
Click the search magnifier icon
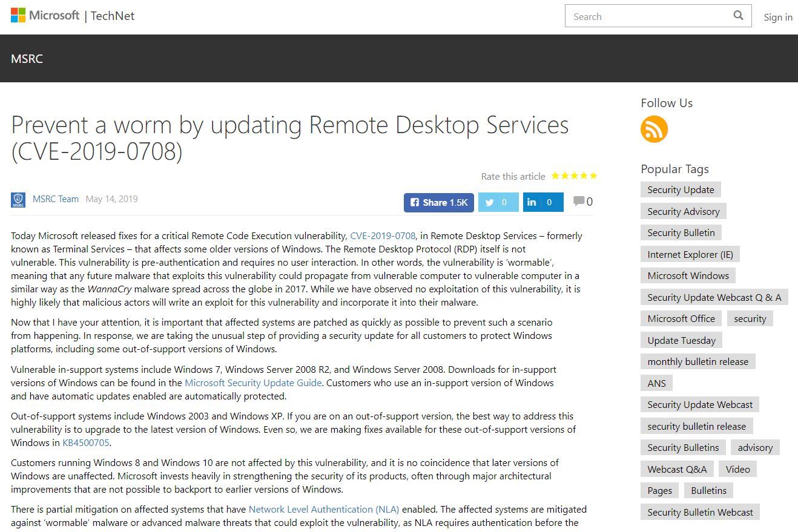(738, 16)
